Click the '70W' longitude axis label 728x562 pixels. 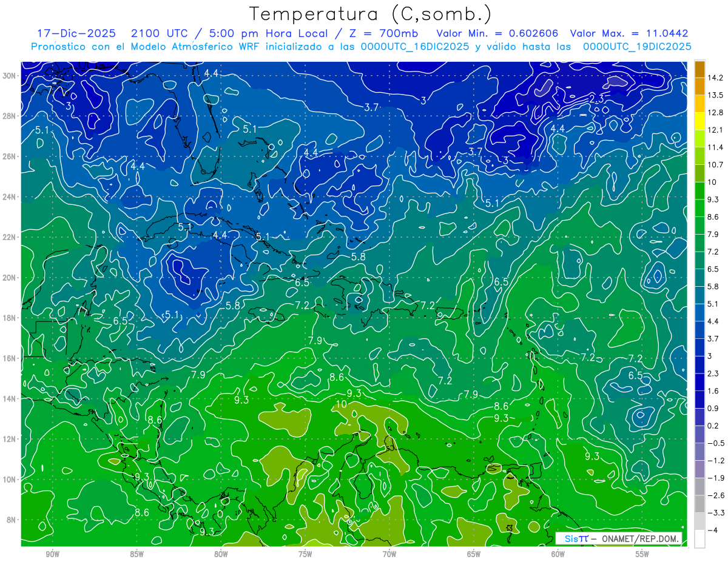point(389,555)
